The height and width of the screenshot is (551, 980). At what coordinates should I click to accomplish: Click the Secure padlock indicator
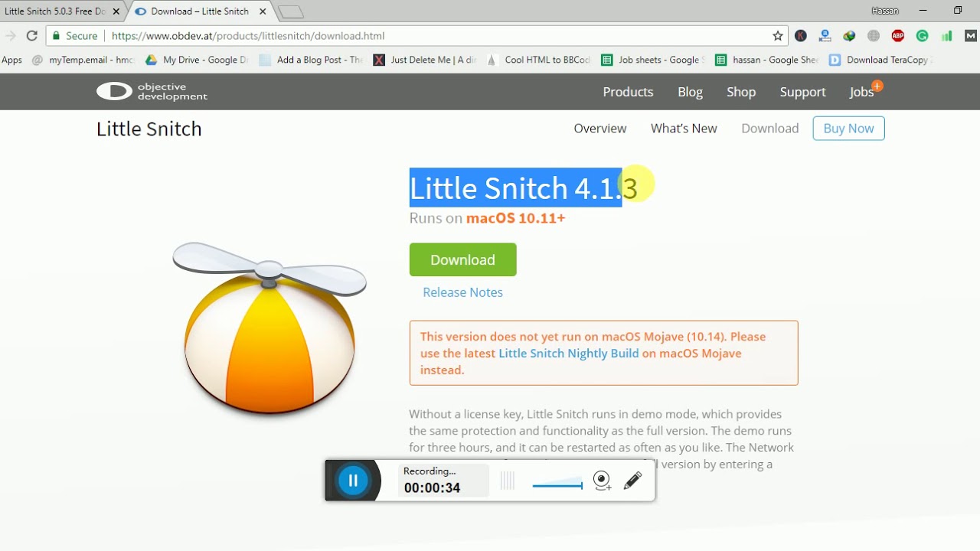[x=74, y=36]
